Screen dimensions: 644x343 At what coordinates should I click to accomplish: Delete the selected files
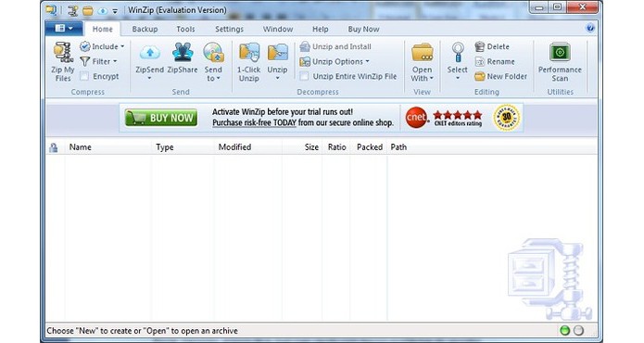pyautogui.click(x=492, y=46)
